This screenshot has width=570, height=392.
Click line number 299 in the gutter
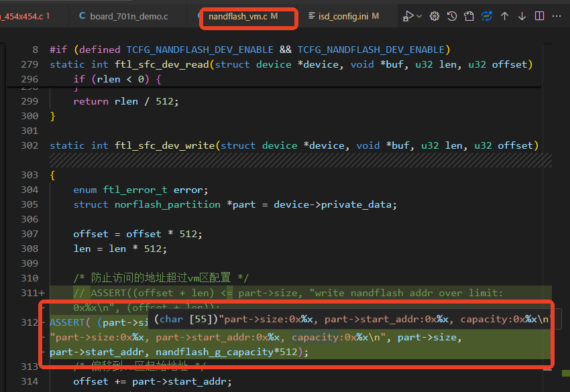[30, 101]
